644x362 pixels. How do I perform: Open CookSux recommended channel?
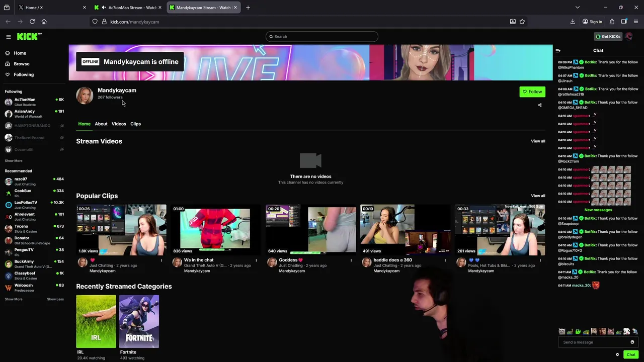[34, 193]
